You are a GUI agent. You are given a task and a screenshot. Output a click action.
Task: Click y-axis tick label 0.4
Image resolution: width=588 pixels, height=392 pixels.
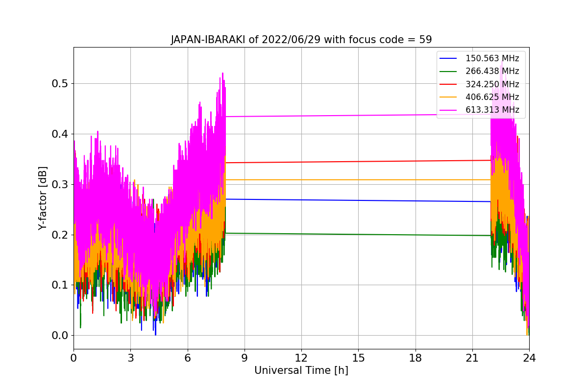60,134
